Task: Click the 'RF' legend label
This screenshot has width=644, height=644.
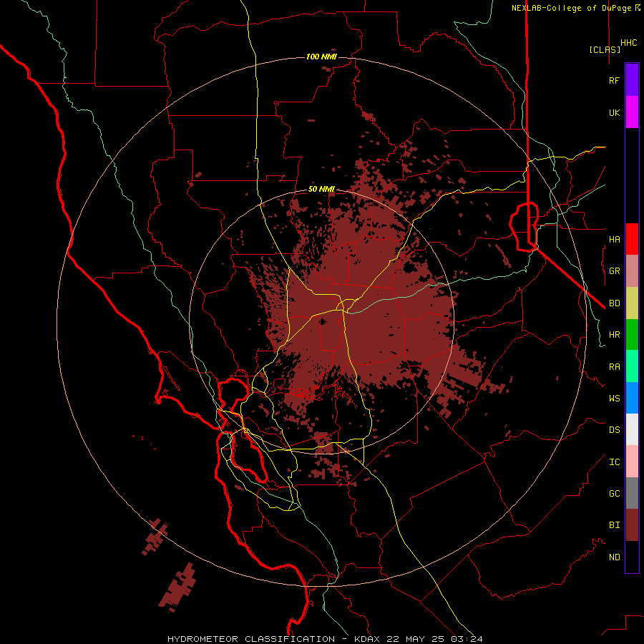Action: [614, 80]
